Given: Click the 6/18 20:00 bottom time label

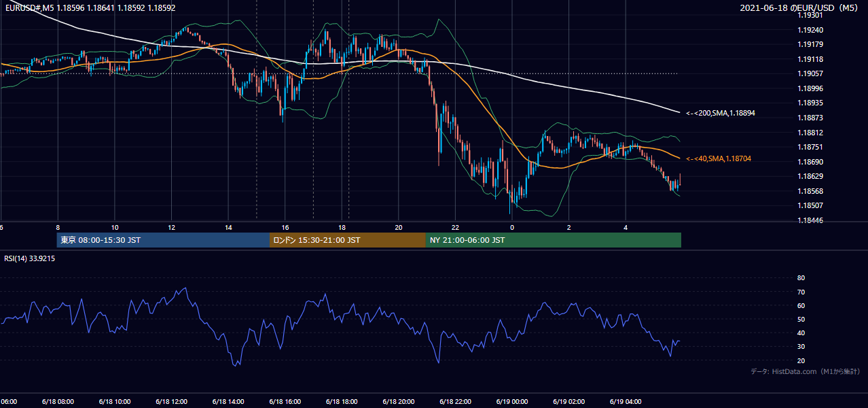Looking at the screenshot, I should point(399,401).
